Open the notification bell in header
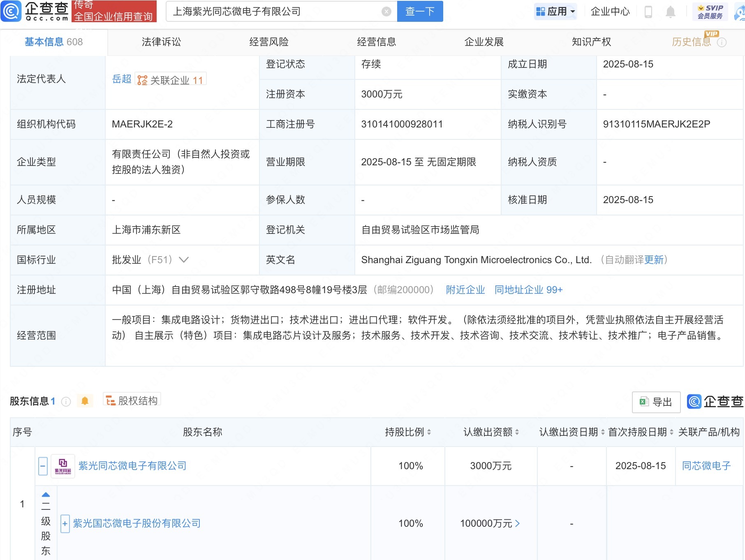Image resolution: width=745 pixels, height=560 pixels. (670, 12)
